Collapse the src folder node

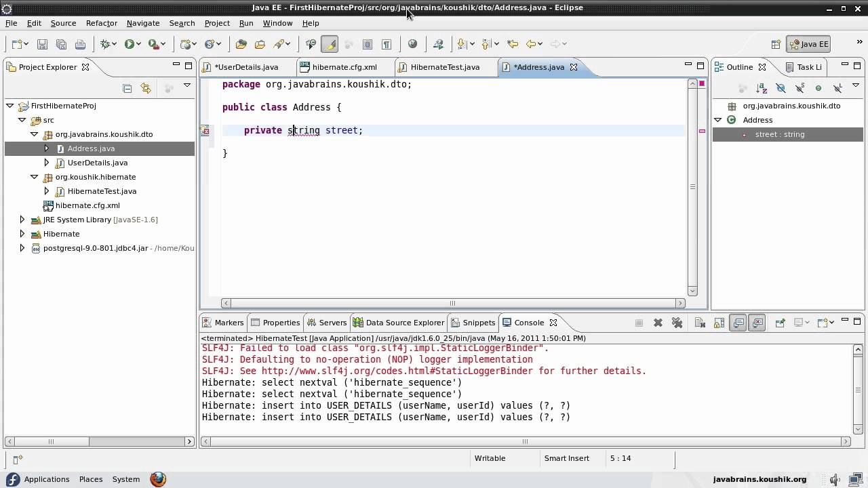(x=22, y=120)
